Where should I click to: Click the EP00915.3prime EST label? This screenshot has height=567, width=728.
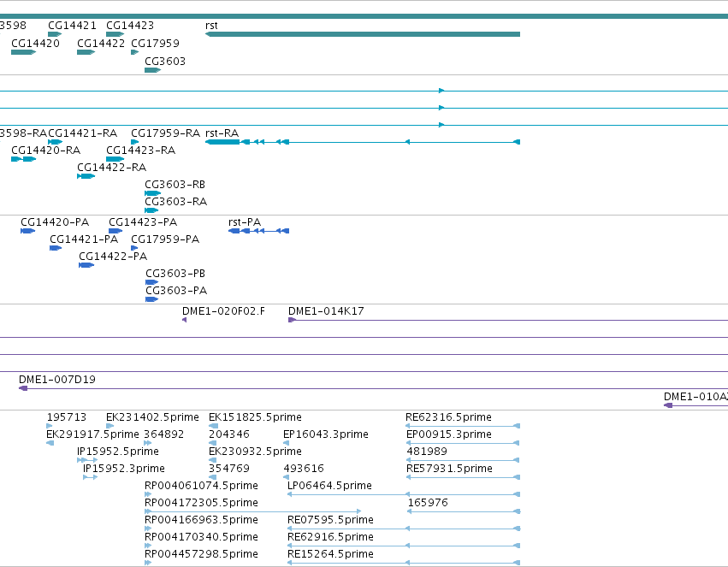448,434
